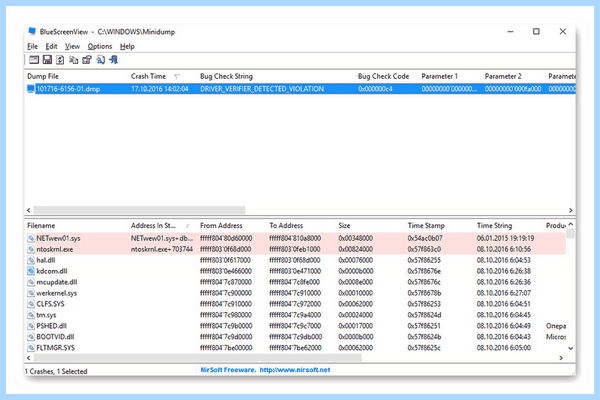Open the Options menu

pyautogui.click(x=100, y=46)
